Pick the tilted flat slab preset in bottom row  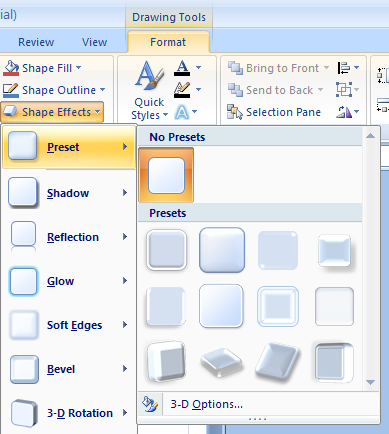coord(222,362)
